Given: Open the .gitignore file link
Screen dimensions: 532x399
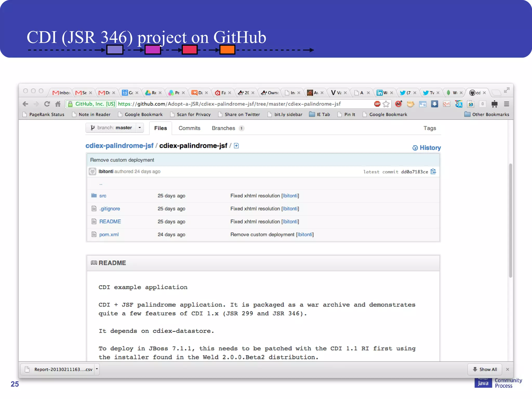Looking at the screenshot, I should pos(110,209).
